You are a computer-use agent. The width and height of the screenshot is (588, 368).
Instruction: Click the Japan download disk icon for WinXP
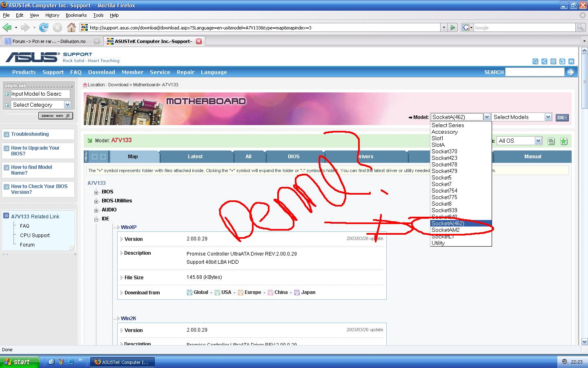(297, 292)
